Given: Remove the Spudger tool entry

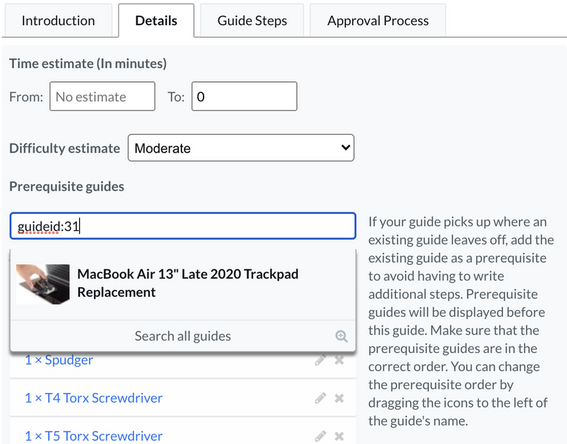Looking at the screenshot, I should pos(339,360).
